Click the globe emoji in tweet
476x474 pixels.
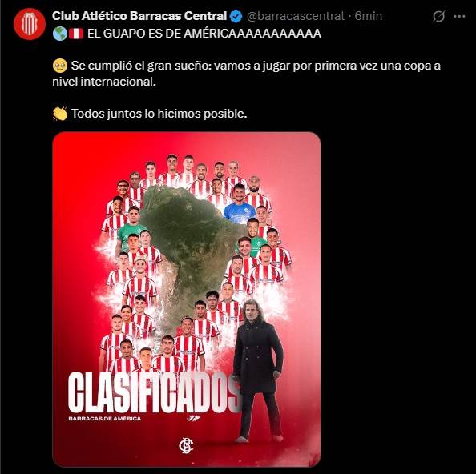60,34
